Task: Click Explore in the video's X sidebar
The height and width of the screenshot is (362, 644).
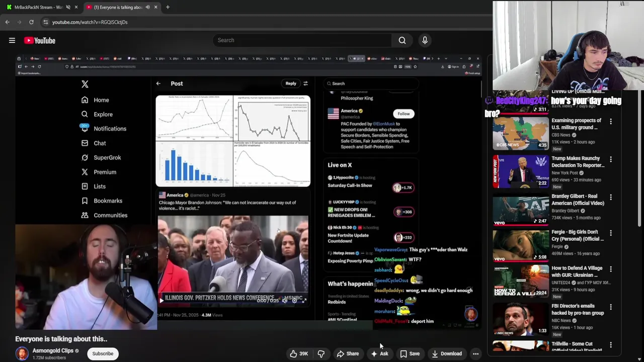Action: click(97, 114)
